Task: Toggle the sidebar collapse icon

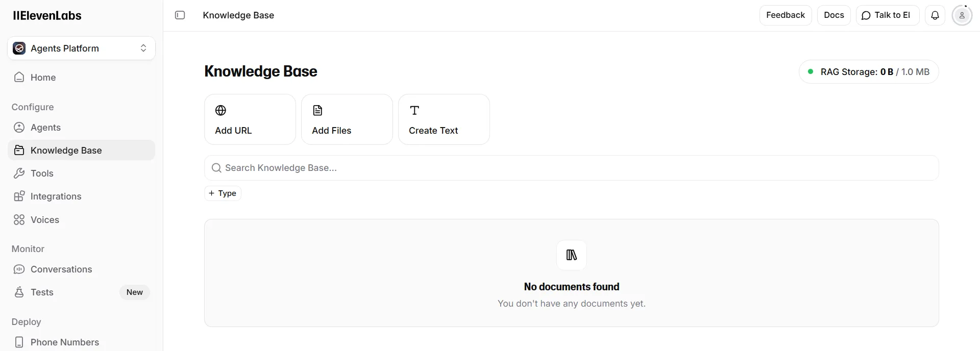Action: tap(180, 15)
